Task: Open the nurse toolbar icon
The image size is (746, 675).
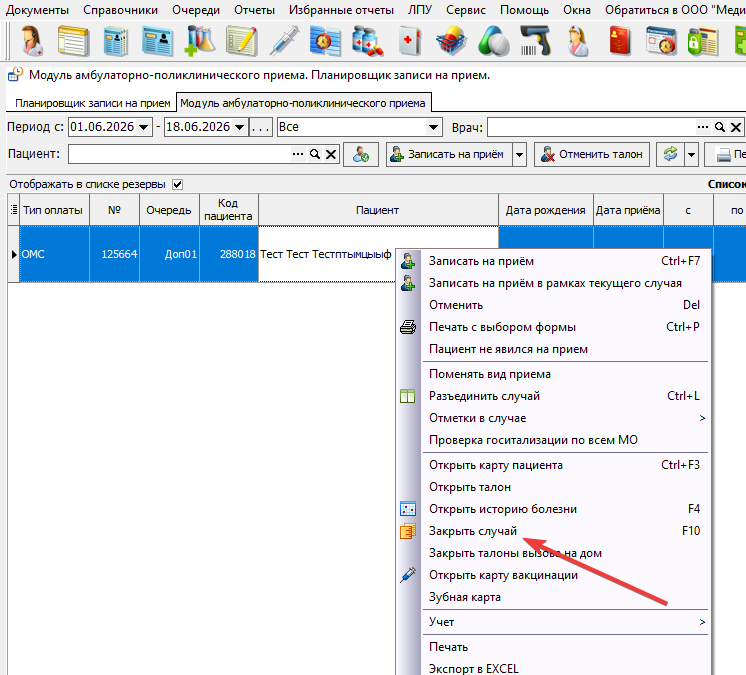Action: click(x=578, y=41)
